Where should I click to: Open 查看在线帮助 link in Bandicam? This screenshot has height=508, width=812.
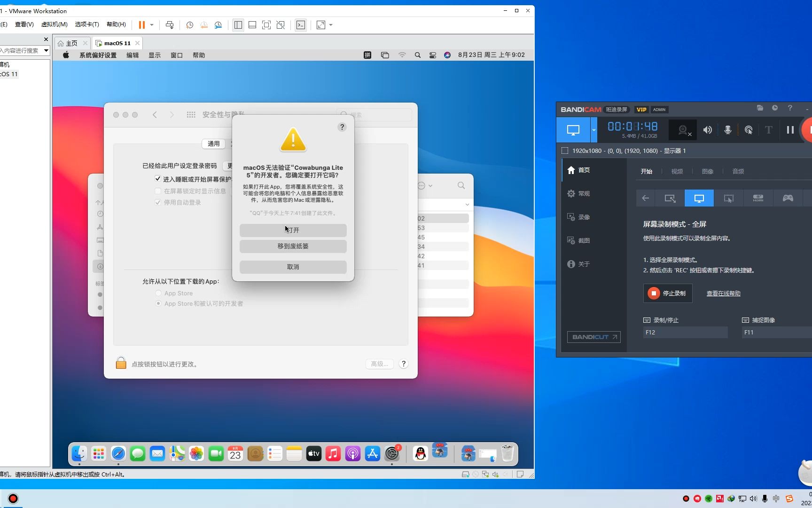coord(723,293)
